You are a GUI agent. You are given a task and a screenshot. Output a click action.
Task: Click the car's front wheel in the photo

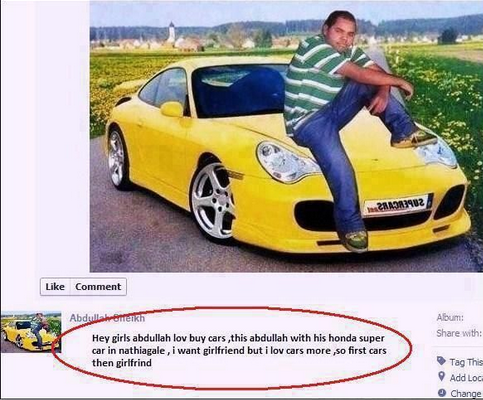click(212, 201)
